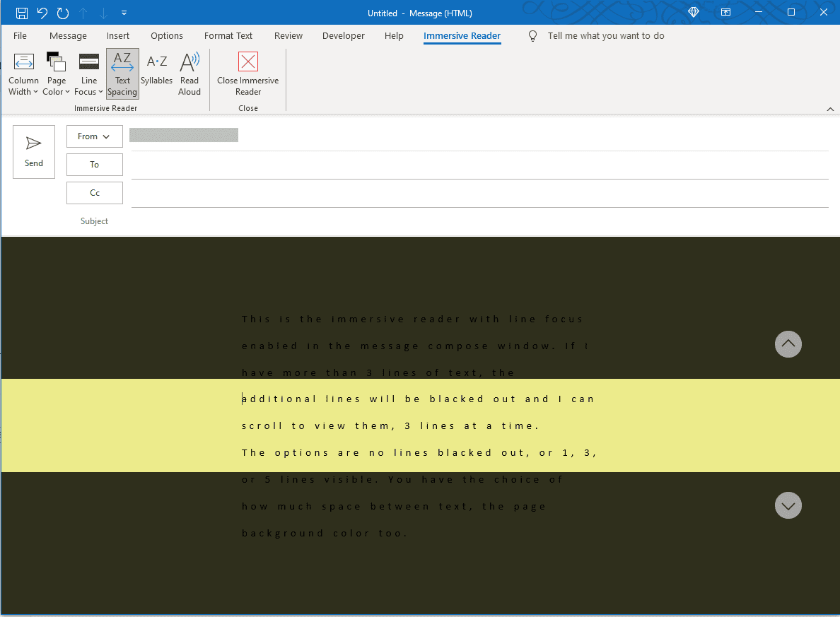Click the Cc button

tap(94, 192)
